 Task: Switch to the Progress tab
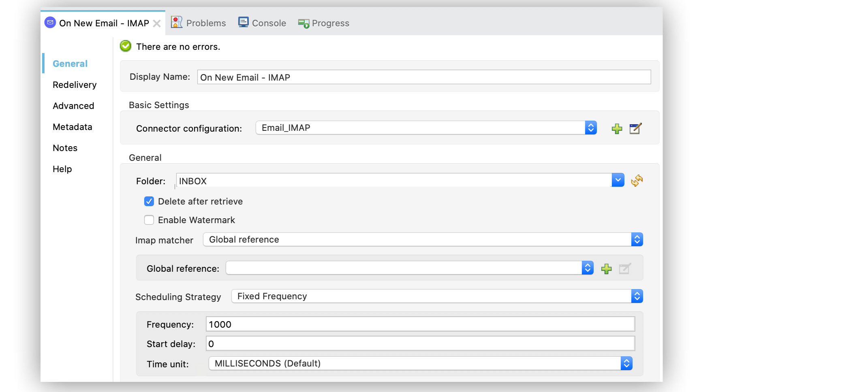(x=323, y=23)
